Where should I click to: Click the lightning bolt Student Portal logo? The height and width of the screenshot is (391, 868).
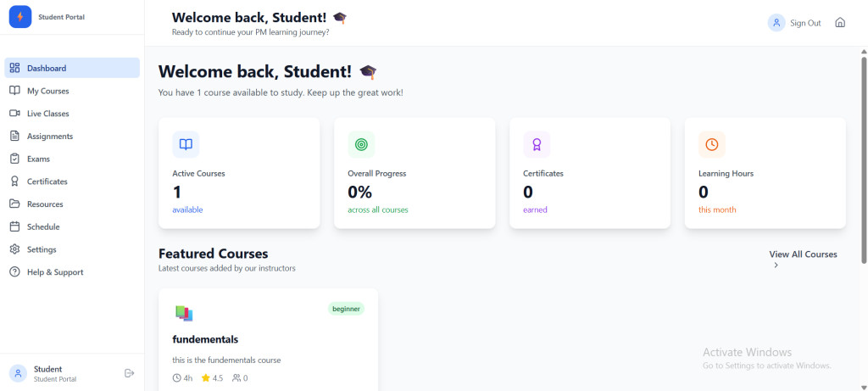click(x=19, y=17)
